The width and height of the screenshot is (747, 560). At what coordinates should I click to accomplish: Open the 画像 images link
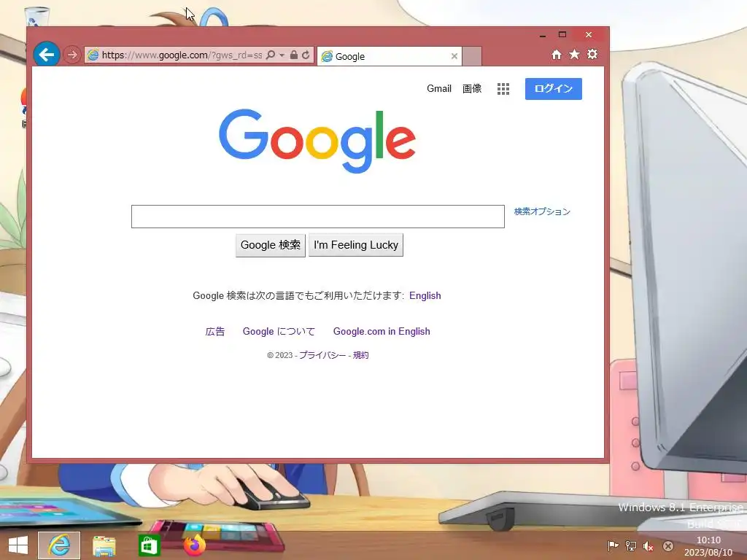pos(472,88)
